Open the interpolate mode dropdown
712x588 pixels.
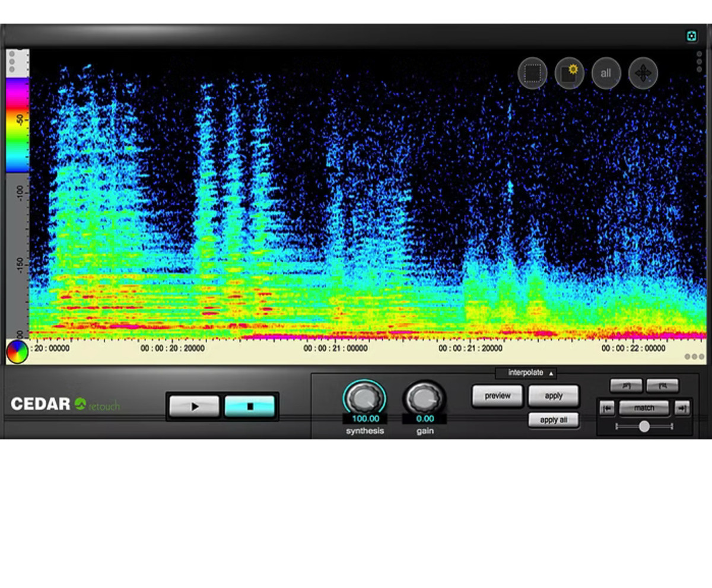pos(526,373)
